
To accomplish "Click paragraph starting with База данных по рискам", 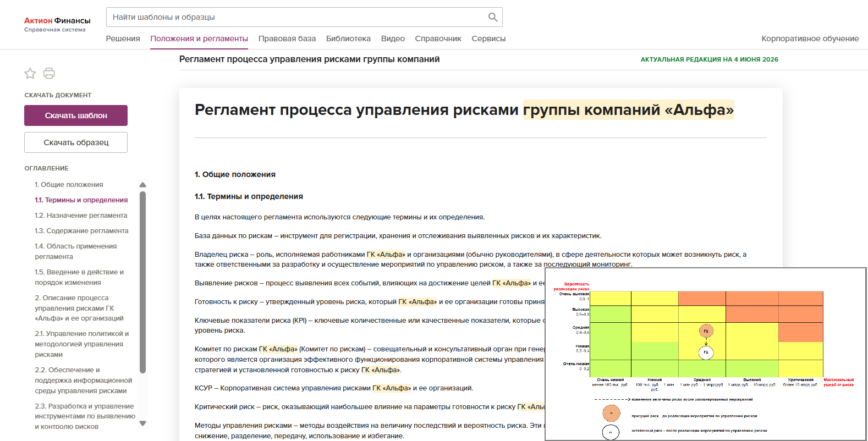I will (x=398, y=236).
